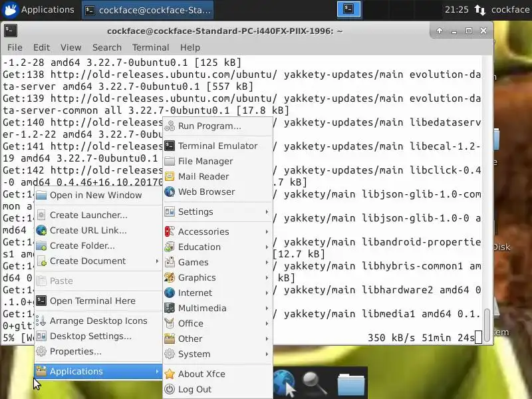Click the terminal vertical scrollbar handle

coord(487,325)
